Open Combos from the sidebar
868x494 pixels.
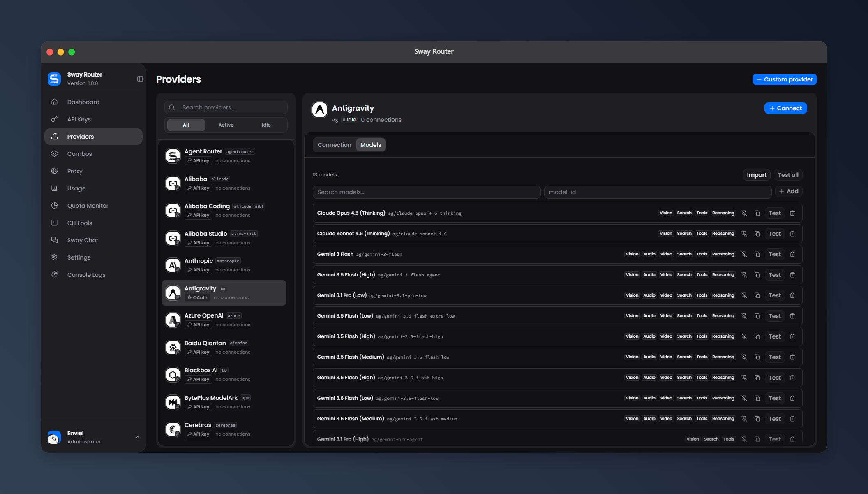coord(93,154)
